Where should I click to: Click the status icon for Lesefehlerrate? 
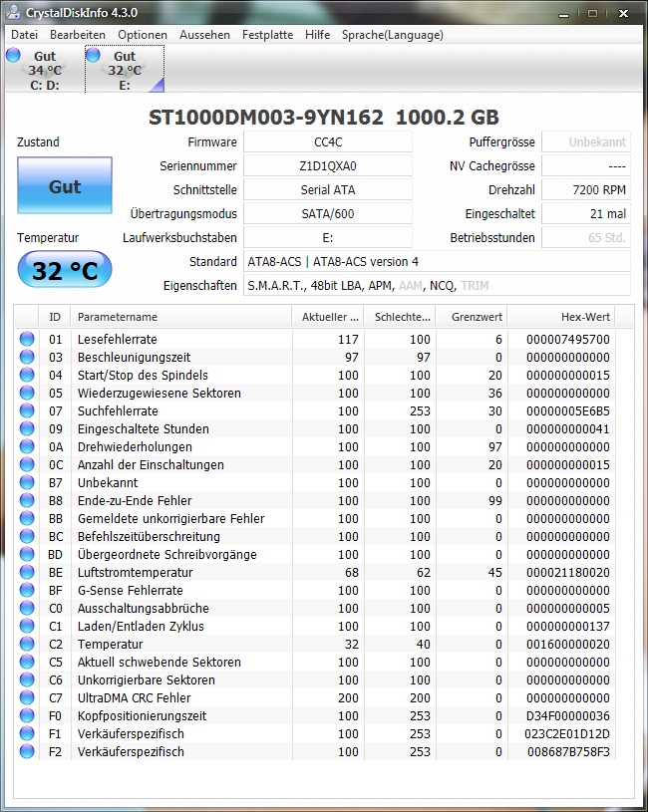coord(27,339)
